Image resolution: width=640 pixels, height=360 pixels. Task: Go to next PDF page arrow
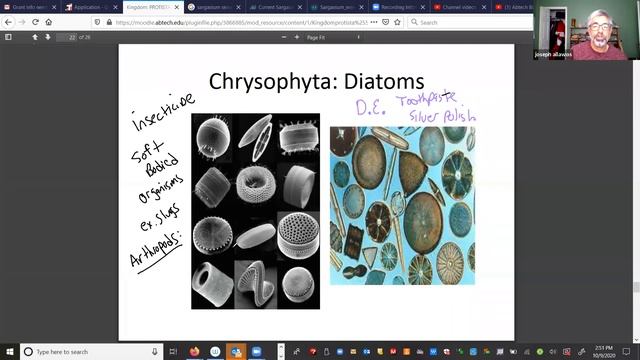pyautogui.click(x=48, y=37)
